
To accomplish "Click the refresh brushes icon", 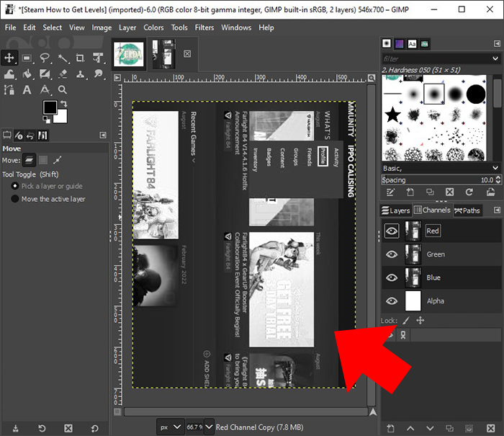I will pos(469,192).
